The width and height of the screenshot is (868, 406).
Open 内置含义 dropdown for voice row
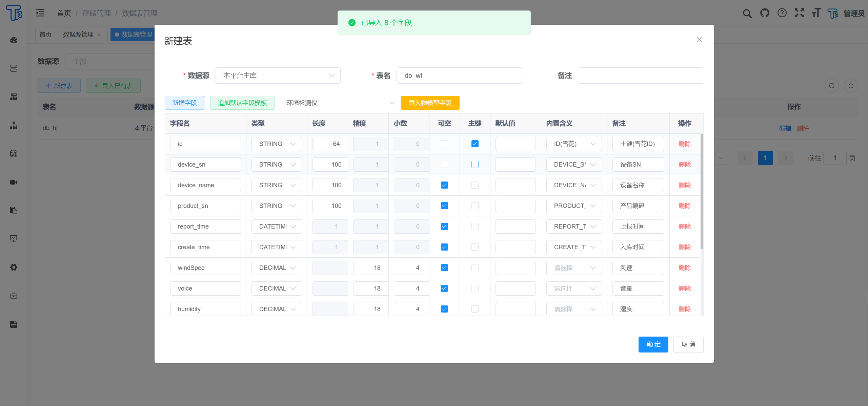574,289
